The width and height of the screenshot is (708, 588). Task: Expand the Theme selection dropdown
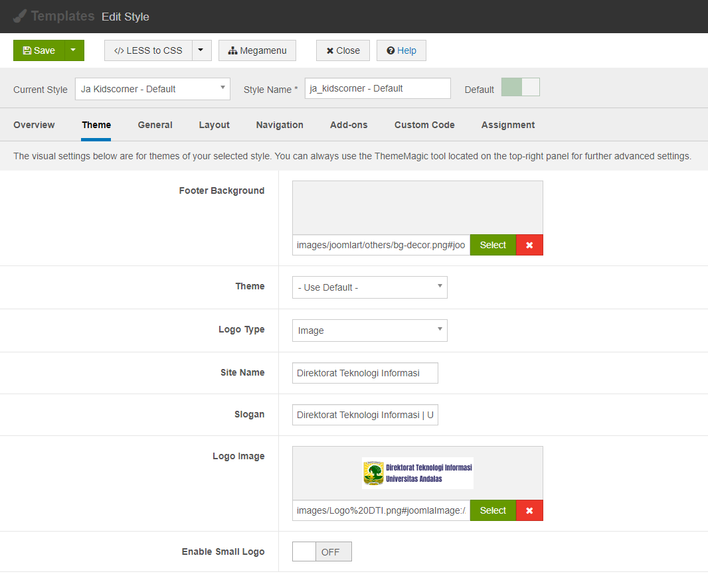click(369, 287)
